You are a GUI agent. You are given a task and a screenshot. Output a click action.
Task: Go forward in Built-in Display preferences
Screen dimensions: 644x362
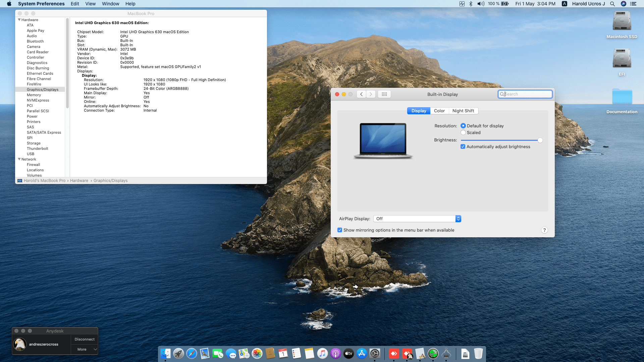pos(371,94)
